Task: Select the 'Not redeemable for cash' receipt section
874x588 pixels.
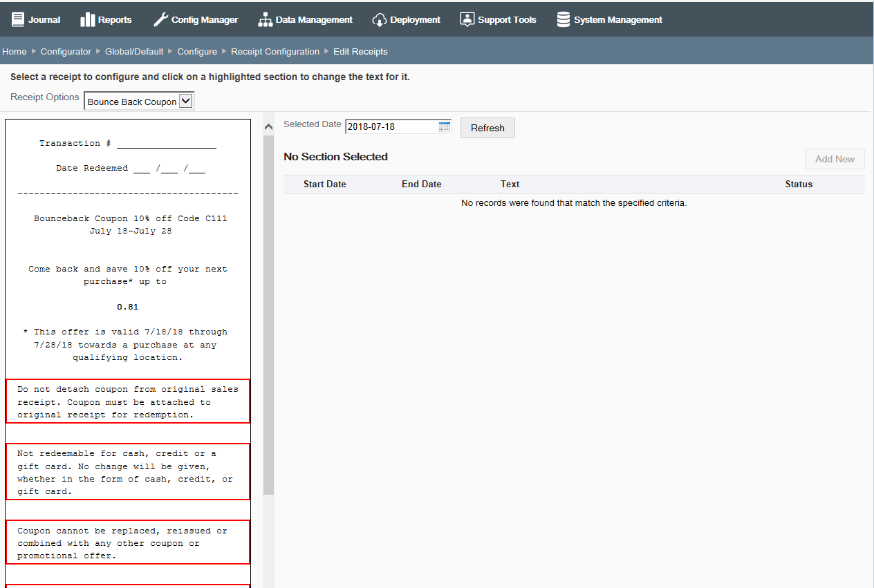Action: 128,472
